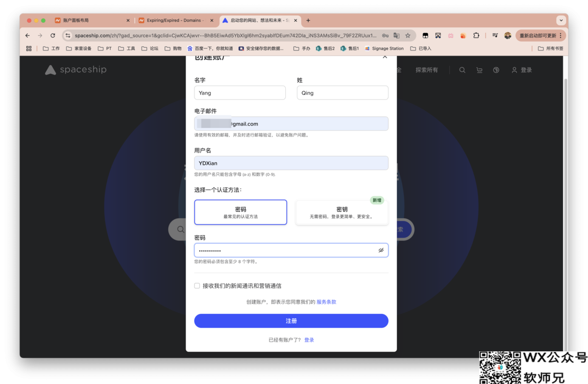The image size is (588, 384).
Task: Switch to the 账户面板布局 tab
Action: (92, 20)
